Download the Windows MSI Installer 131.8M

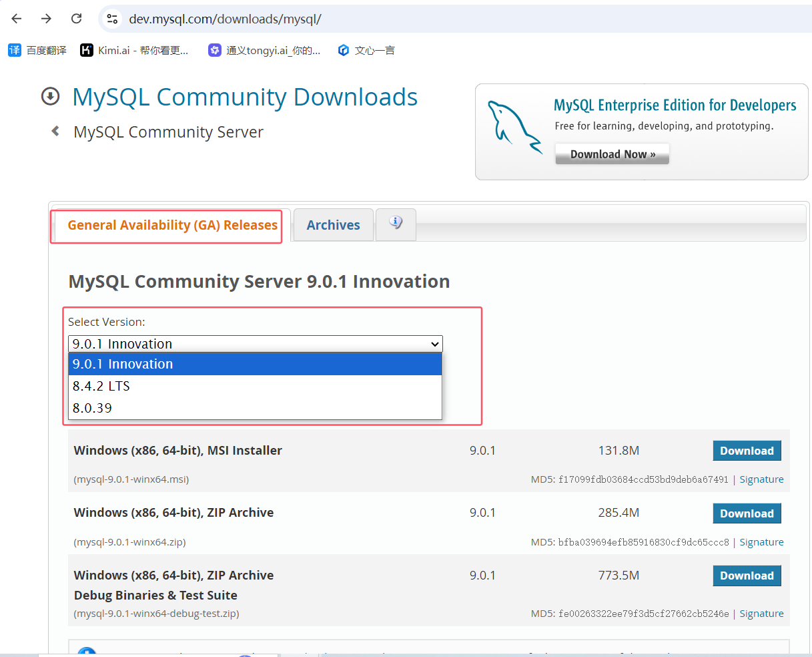tap(747, 451)
